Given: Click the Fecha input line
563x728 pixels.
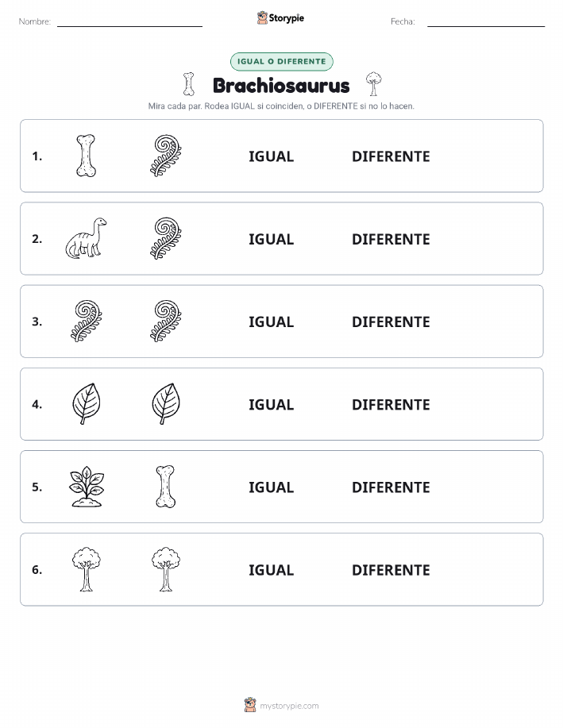Looking at the screenshot, I should coord(486,26).
